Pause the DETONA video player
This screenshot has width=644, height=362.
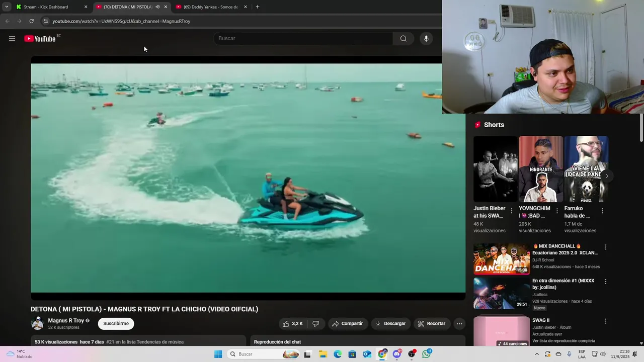point(248,178)
